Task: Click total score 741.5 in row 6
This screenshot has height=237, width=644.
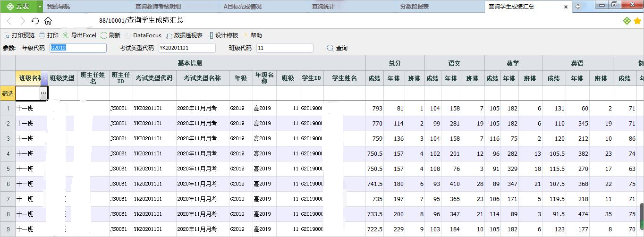Action: pyautogui.click(x=375, y=184)
